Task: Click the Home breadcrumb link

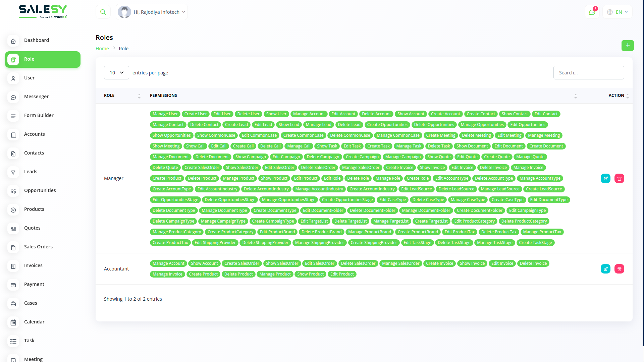Action: click(x=102, y=49)
